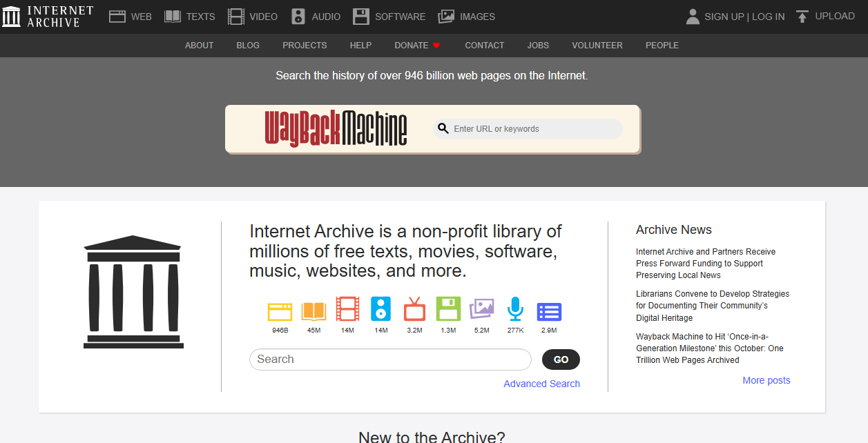Click the Archive News heading
This screenshot has width=868, height=443.
[674, 230]
